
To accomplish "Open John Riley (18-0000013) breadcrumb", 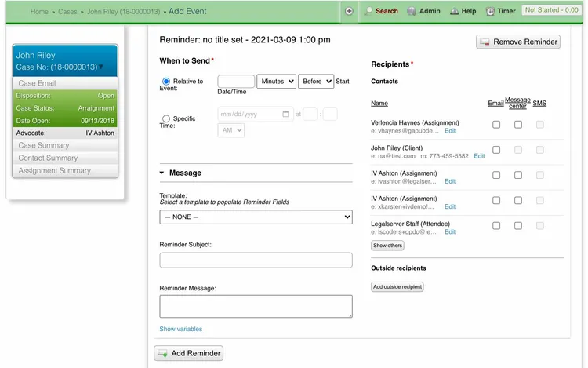I will (x=123, y=12).
